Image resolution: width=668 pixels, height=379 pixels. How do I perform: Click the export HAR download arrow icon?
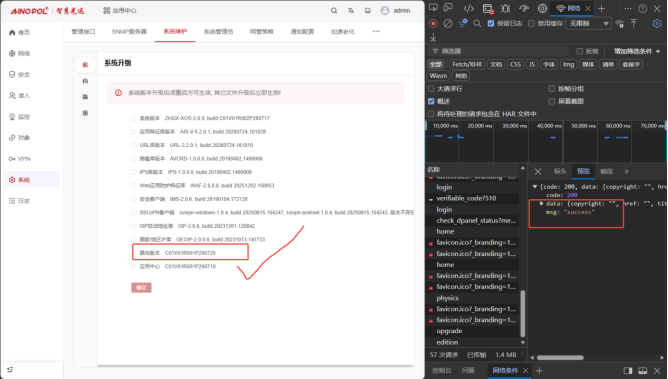pyautogui.click(x=433, y=37)
